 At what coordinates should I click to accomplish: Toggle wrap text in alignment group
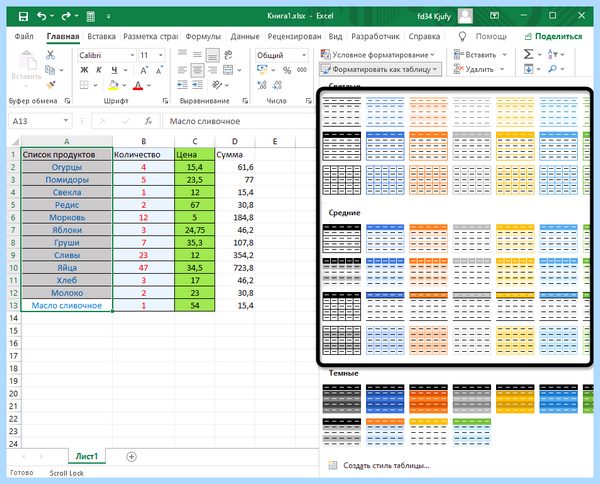pos(228,55)
